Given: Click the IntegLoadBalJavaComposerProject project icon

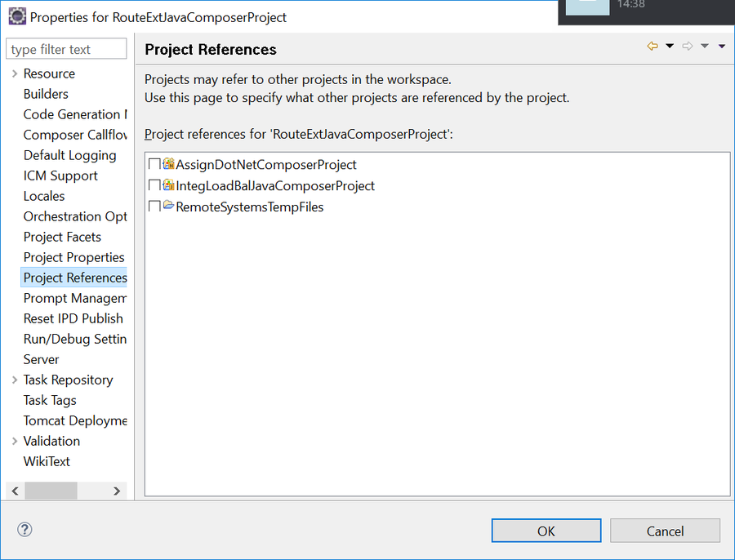Looking at the screenshot, I should pos(168,185).
